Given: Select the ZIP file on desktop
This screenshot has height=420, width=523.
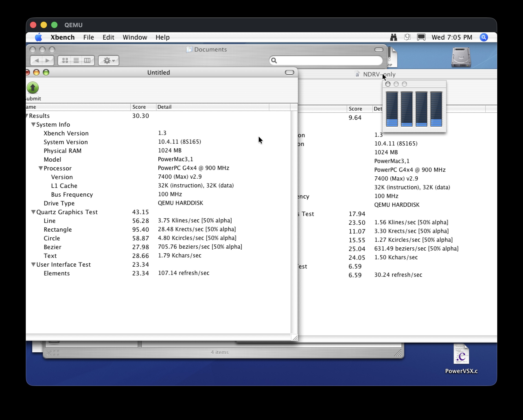Looking at the screenshot, I should (x=392, y=57).
